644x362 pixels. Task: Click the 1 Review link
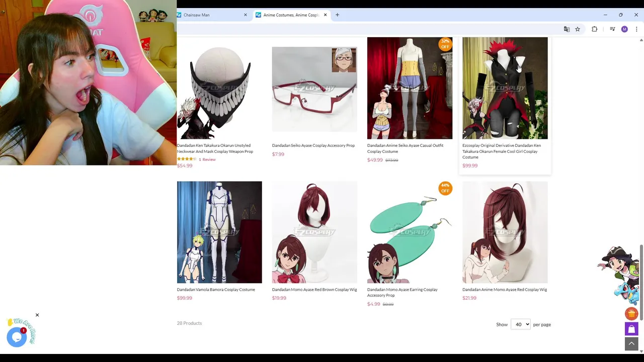click(x=207, y=159)
